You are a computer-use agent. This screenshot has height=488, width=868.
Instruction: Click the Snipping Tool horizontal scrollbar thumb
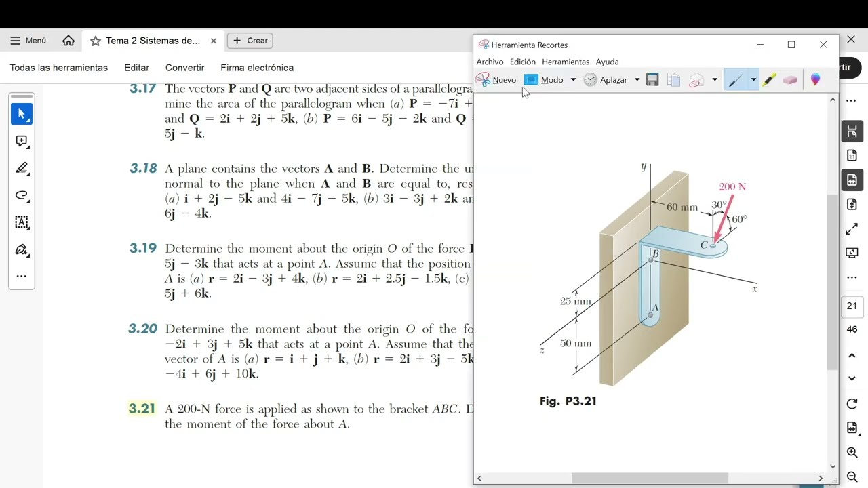(x=650, y=478)
